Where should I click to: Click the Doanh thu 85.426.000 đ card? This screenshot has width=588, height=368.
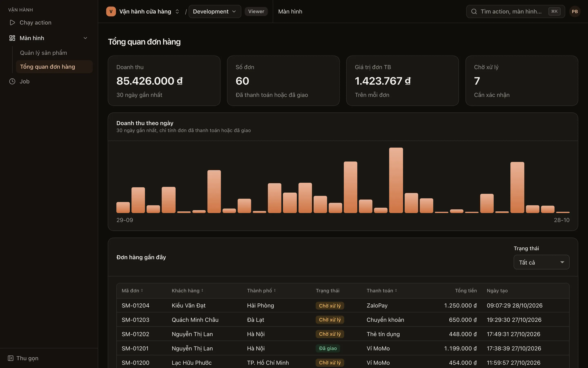coord(164,81)
